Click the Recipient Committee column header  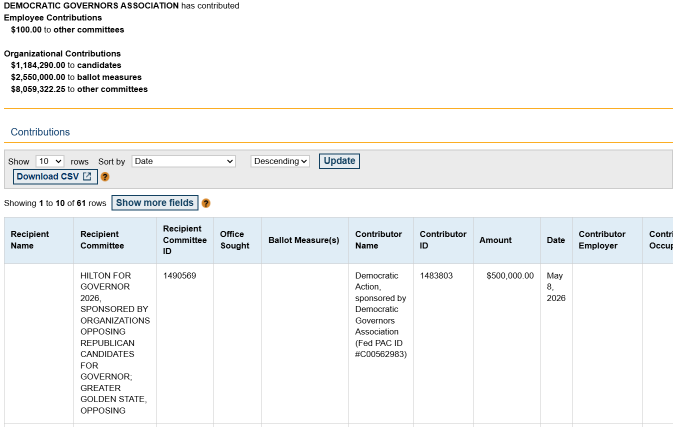point(115,240)
